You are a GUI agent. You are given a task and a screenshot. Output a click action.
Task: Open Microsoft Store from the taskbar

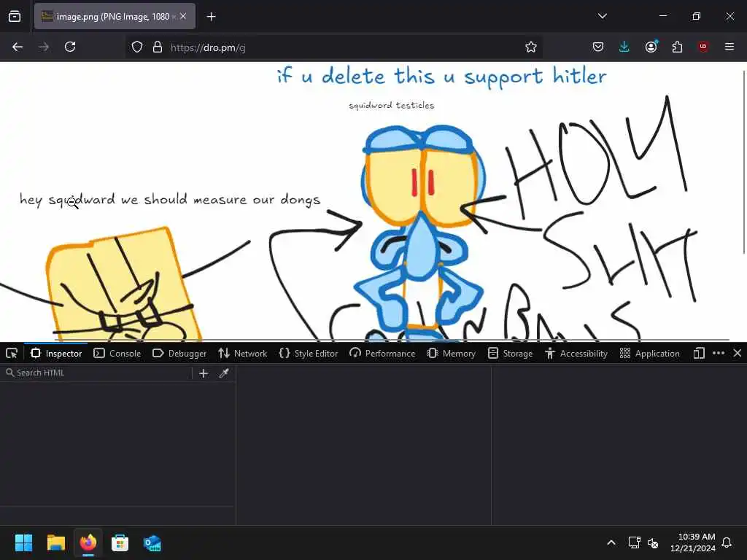click(120, 542)
